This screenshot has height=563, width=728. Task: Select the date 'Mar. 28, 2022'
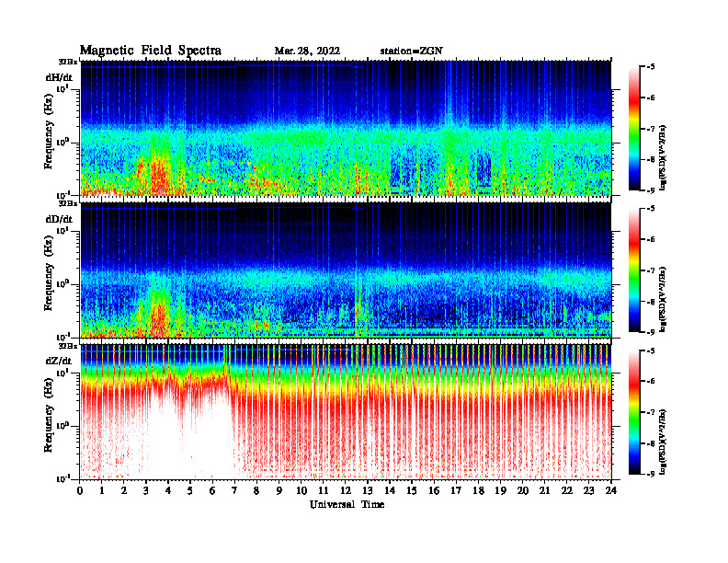tap(307, 51)
